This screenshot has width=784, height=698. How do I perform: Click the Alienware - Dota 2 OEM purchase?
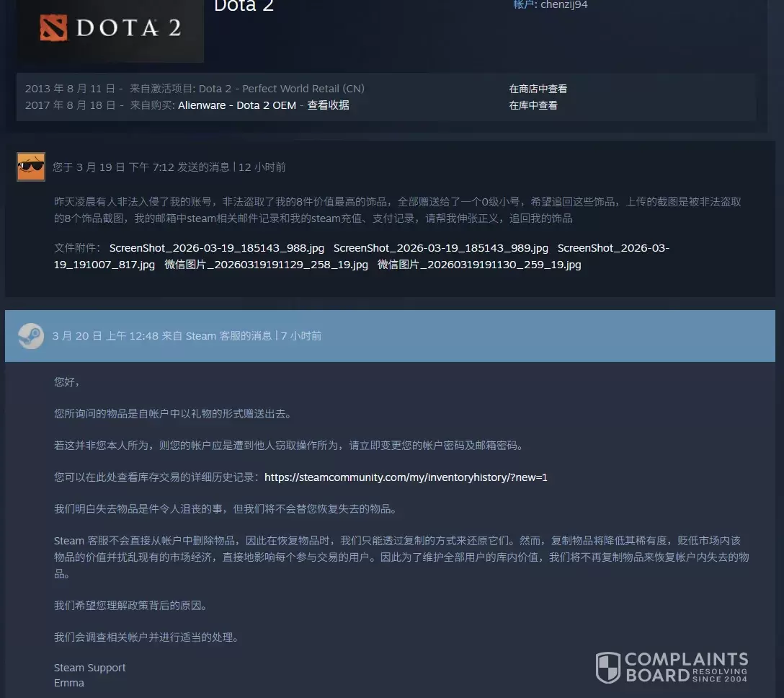(237, 105)
